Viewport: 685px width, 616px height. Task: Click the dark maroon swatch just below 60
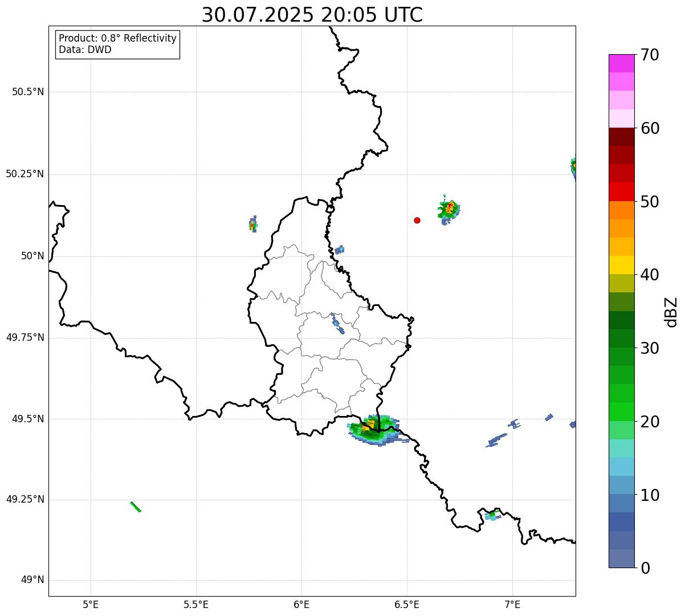pyautogui.click(x=622, y=137)
